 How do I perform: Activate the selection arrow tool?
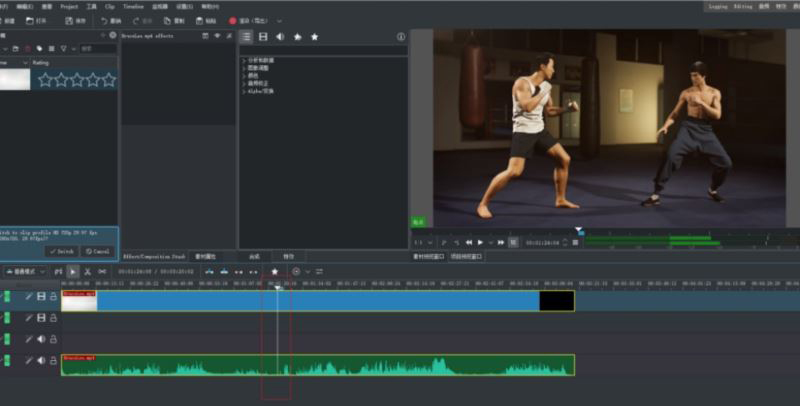pyautogui.click(x=73, y=272)
